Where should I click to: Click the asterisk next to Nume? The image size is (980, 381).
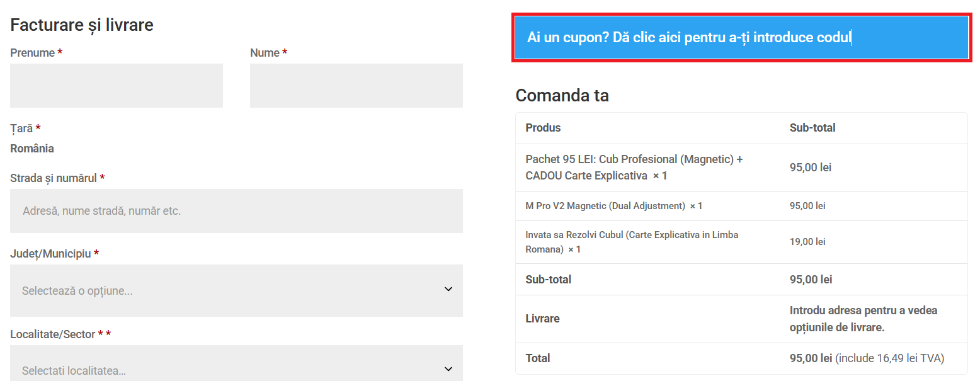click(284, 52)
